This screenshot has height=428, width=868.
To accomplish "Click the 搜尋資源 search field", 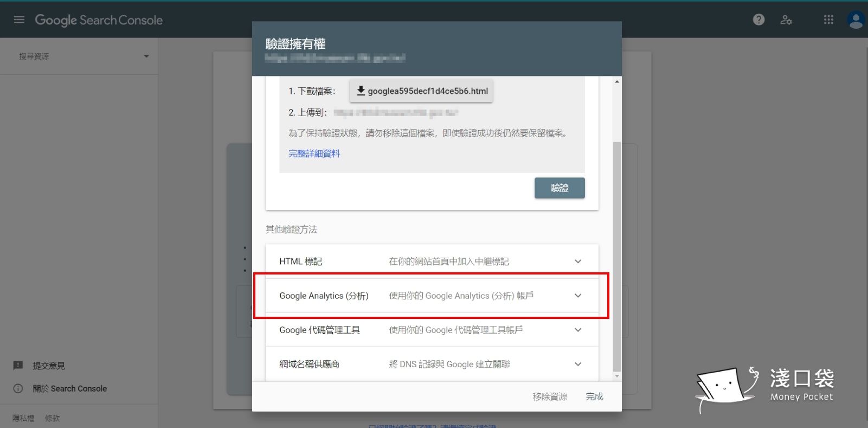I will [79, 56].
